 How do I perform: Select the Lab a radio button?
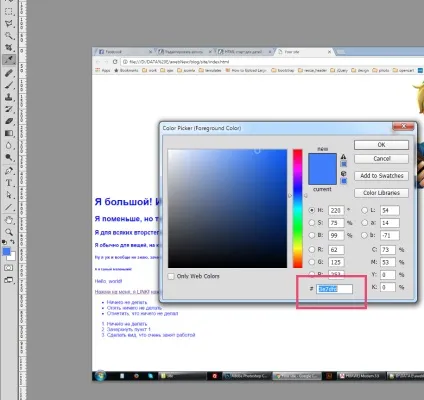tap(364, 223)
